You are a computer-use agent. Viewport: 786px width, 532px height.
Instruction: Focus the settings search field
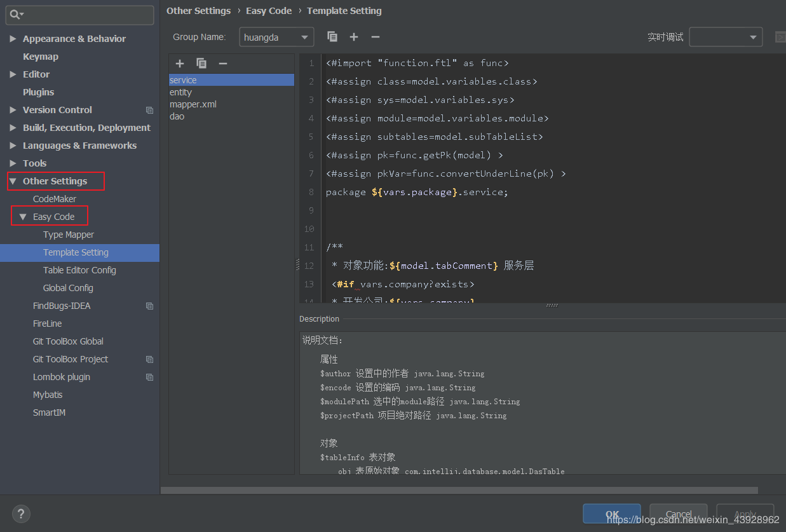(x=81, y=15)
